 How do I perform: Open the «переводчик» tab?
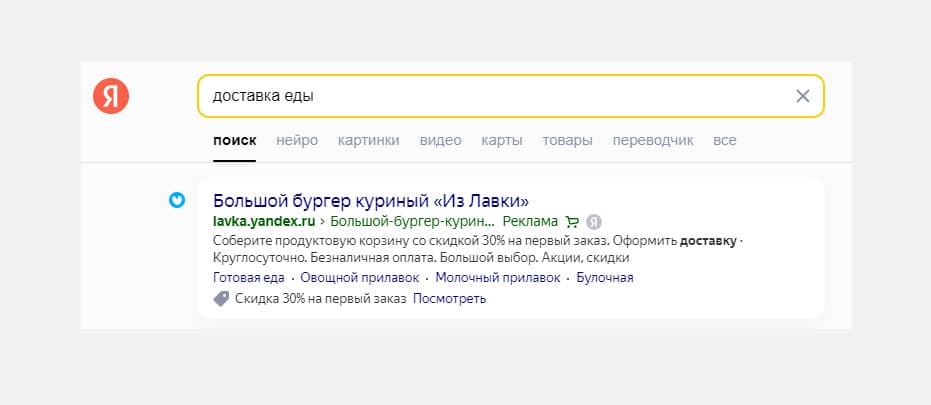point(653,141)
